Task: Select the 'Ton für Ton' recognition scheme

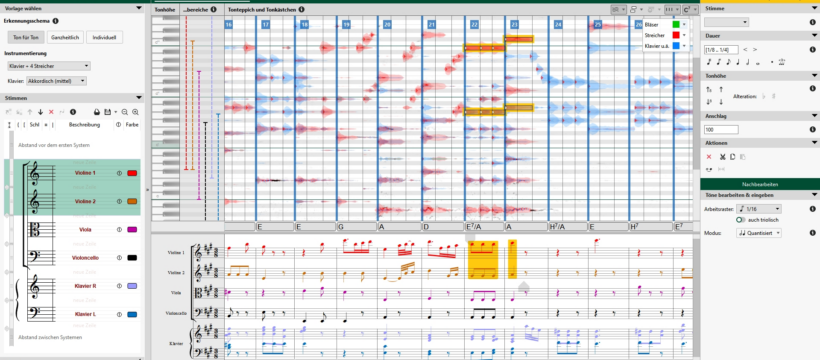Action: click(x=26, y=37)
